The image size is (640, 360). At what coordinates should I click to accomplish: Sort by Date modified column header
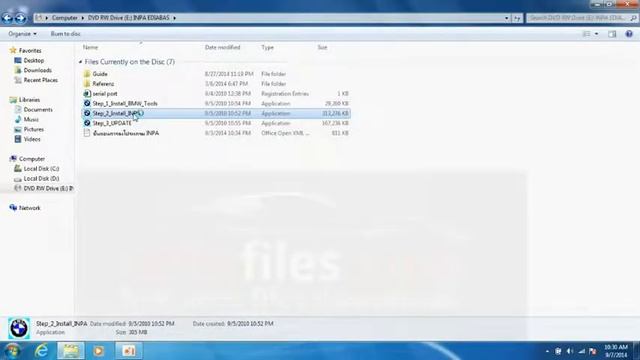click(222, 47)
